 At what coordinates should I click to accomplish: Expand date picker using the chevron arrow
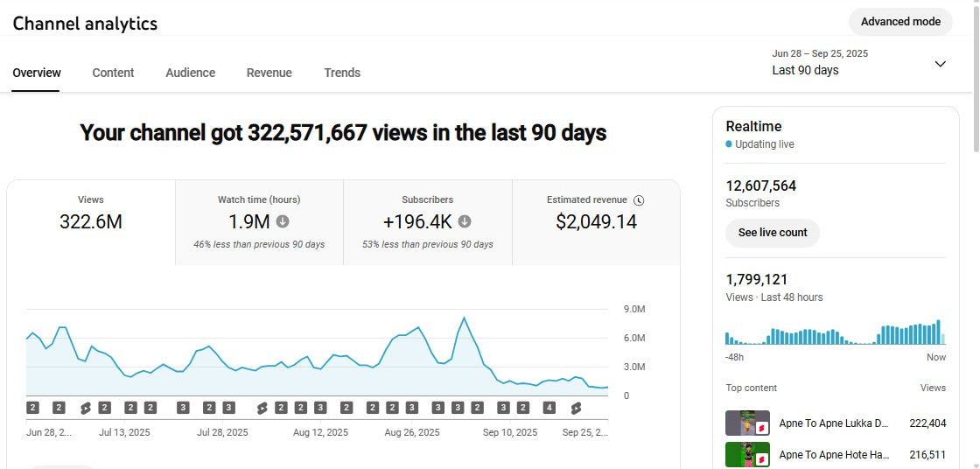coord(941,64)
